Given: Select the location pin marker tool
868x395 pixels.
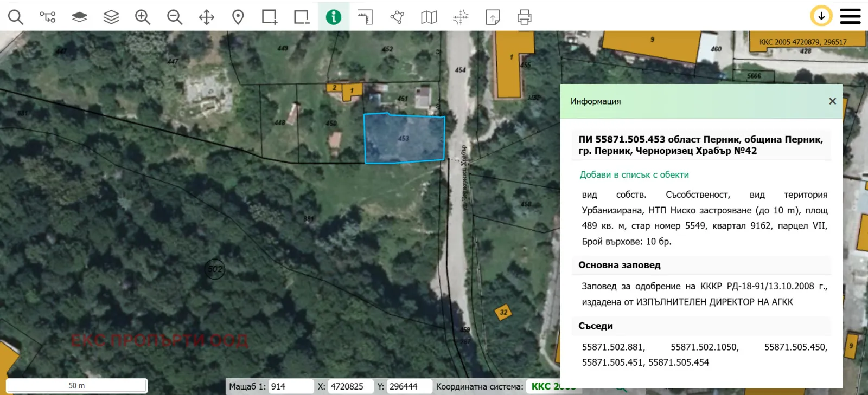Looking at the screenshot, I should pos(238,17).
